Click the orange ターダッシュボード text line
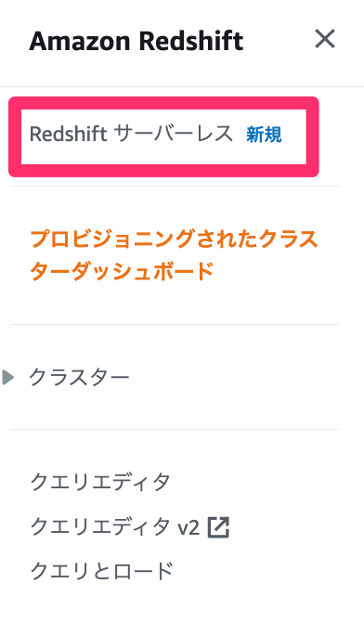The image size is (364, 622). [122, 272]
